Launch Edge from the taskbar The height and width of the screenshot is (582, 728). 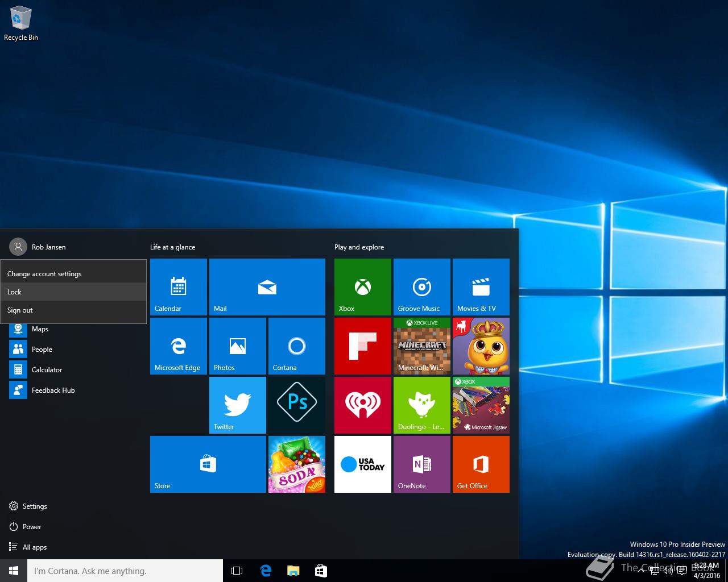[265, 571]
